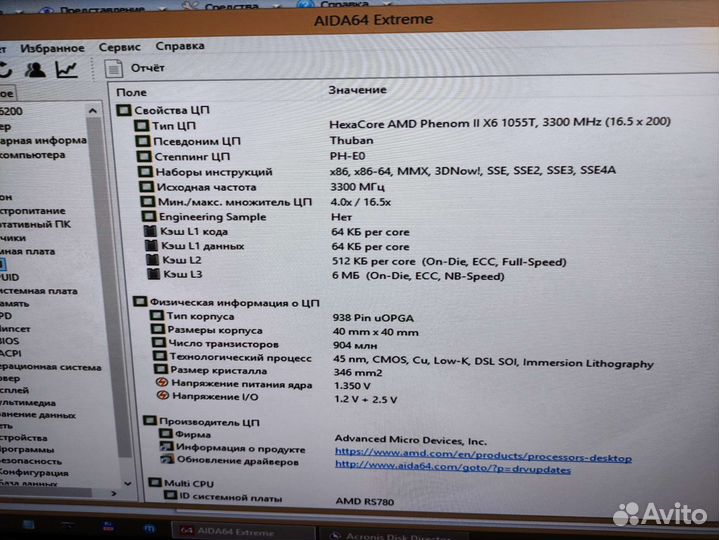Click the Отчёт report toolbar button
719x540 pixels.
point(135,68)
